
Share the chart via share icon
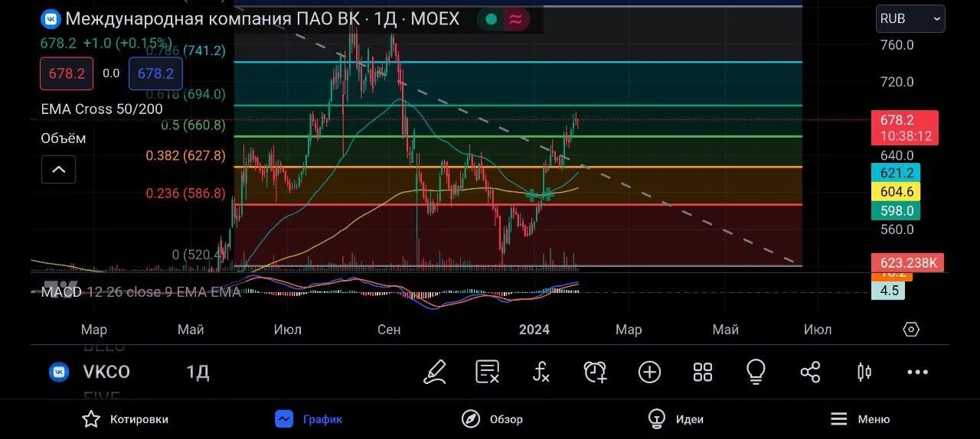click(810, 372)
